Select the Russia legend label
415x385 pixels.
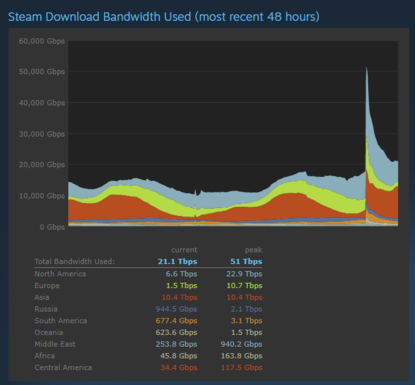[x=46, y=309]
